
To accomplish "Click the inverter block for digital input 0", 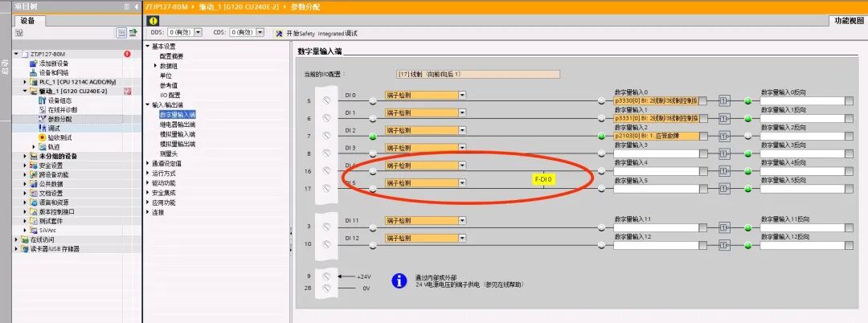I will pos(724,100).
